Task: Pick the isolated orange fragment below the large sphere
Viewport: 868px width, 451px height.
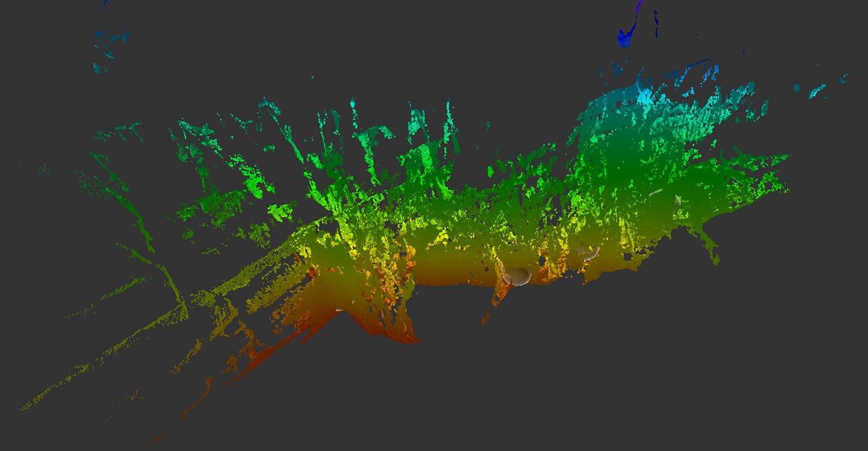Action: pyautogui.click(x=486, y=316)
